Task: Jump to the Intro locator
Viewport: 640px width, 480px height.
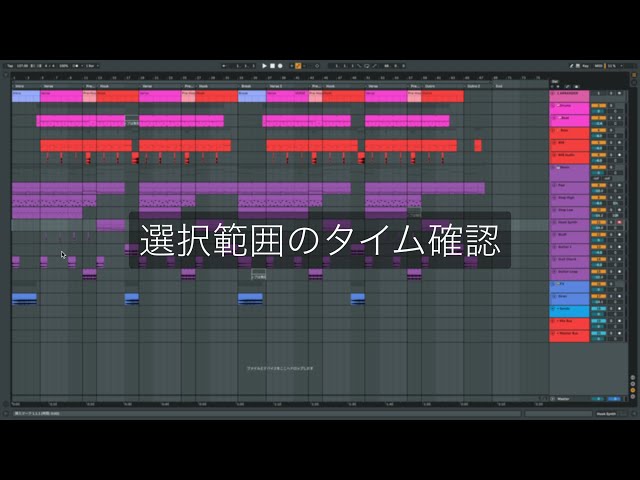Action: coord(19,87)
